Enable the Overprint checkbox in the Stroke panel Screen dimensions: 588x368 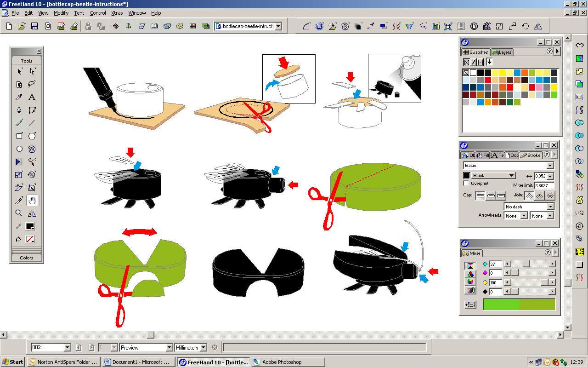pyautogui.click(x=466, y=183)
